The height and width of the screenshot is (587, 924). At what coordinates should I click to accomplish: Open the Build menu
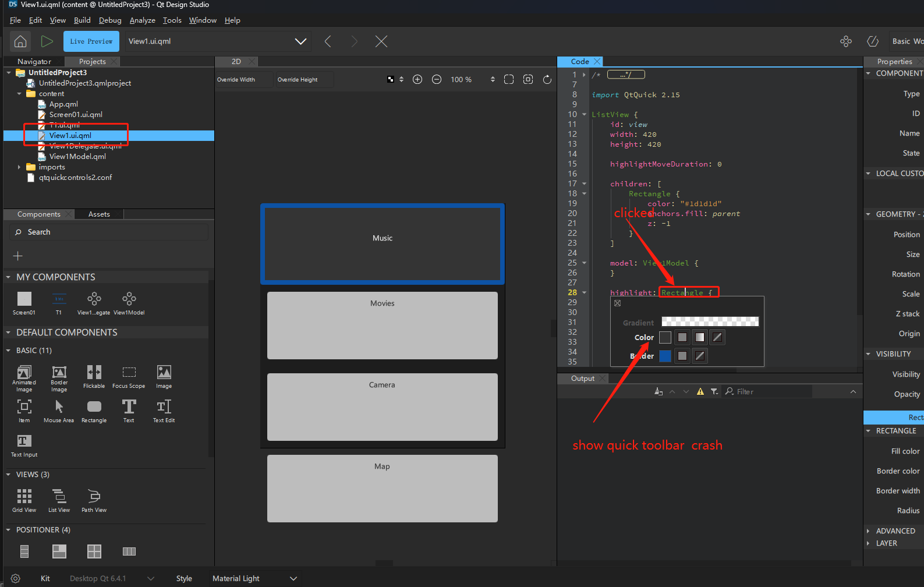pos(82,20)
